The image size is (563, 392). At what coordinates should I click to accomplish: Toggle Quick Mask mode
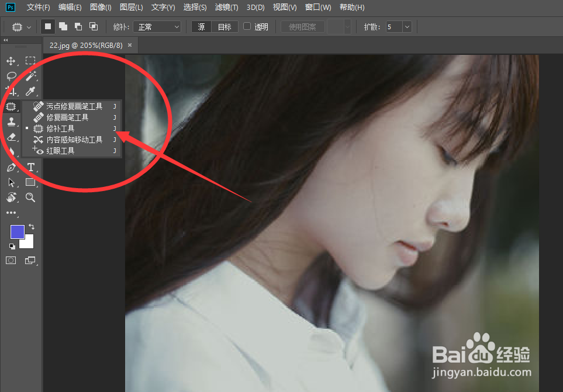click(11, 261)
